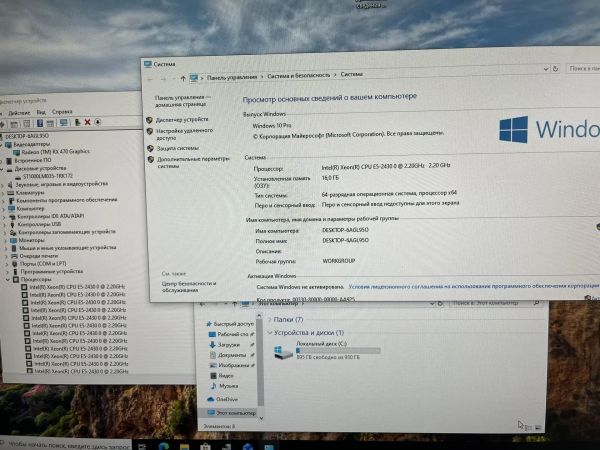Click the green update driver icon in the Device Manager toolbar

click(77, 122)
